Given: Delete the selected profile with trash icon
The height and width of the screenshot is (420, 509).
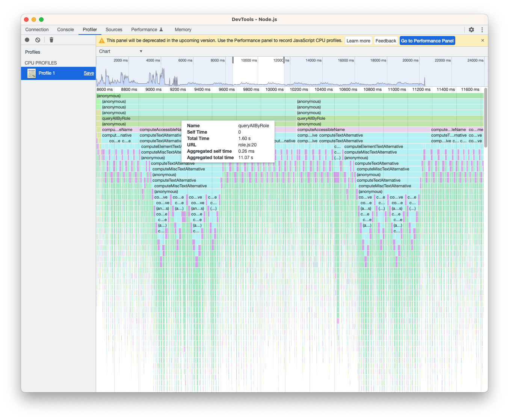Looking at the screenshot, I should point(51,40).
